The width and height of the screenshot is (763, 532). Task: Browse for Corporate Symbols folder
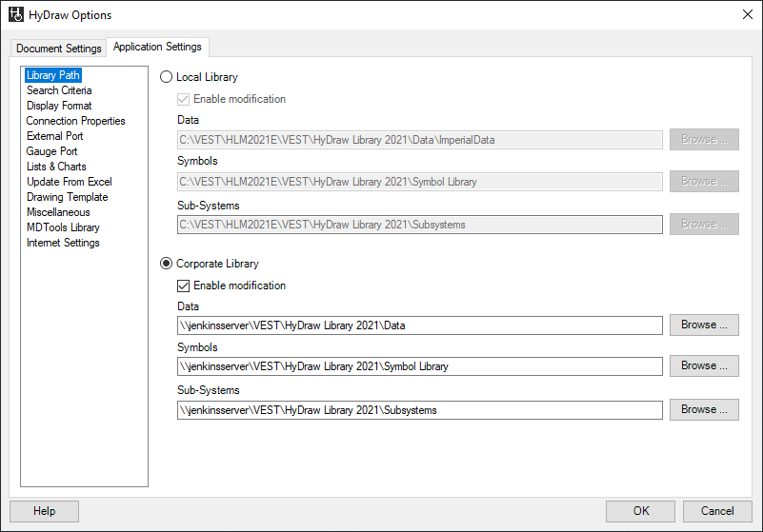[x=704, y=366]
